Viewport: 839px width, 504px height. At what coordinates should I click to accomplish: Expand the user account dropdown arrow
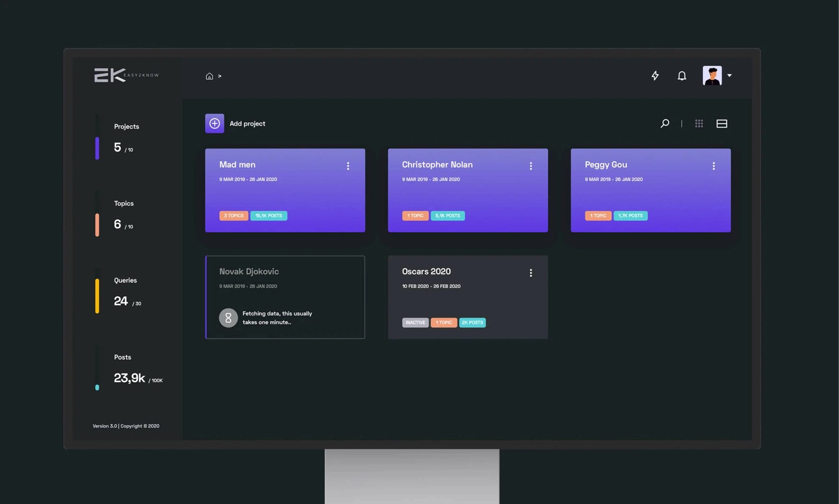coord(730,76)
